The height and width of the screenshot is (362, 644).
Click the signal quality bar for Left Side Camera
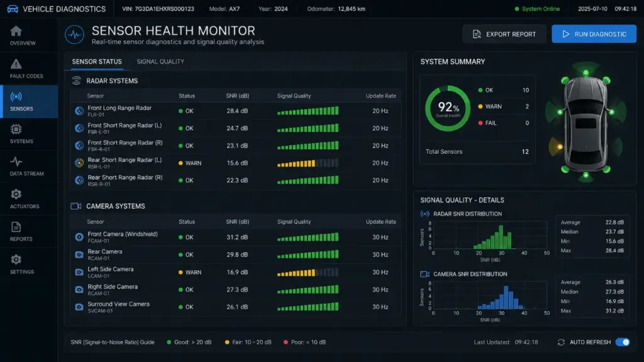(x=308, y=272)
